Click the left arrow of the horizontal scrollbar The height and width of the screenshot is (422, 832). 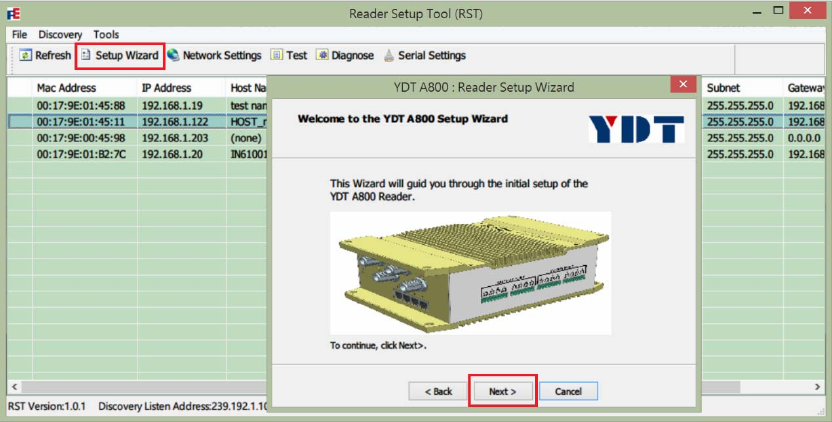(x=14, y=387)
